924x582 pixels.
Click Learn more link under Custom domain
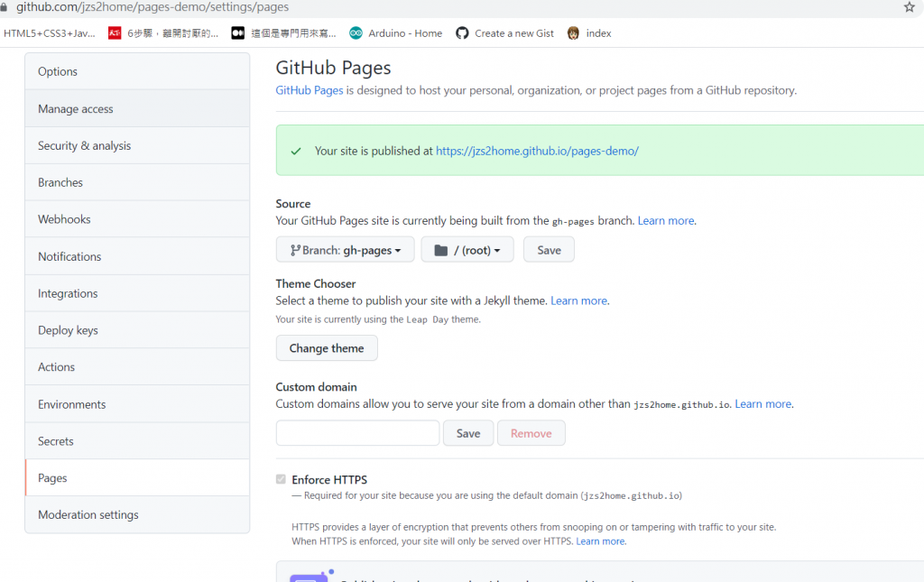pyautogui.click(x=763, y=403)
